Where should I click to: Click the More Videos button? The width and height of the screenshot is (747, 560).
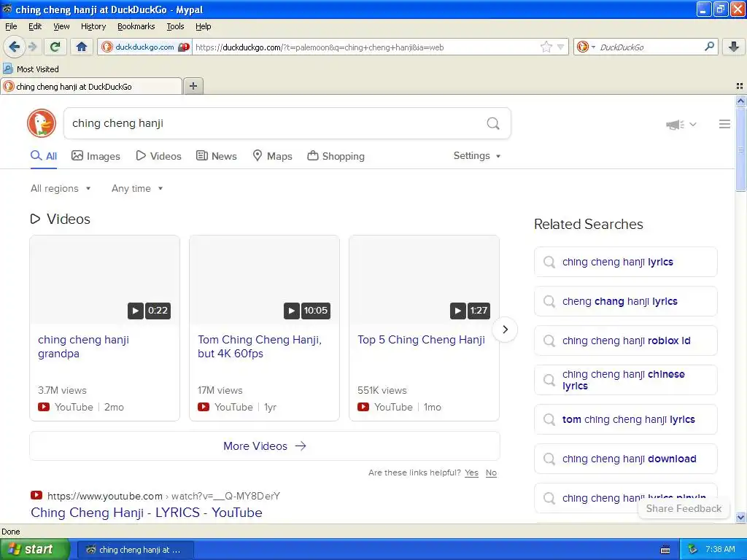(x=265, y=446)
